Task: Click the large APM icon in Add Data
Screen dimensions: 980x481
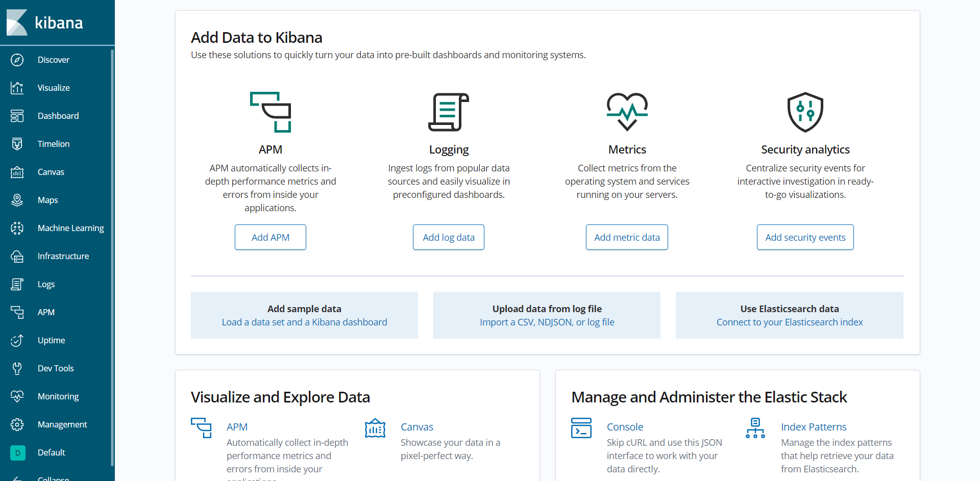Action: coord(271,112)
